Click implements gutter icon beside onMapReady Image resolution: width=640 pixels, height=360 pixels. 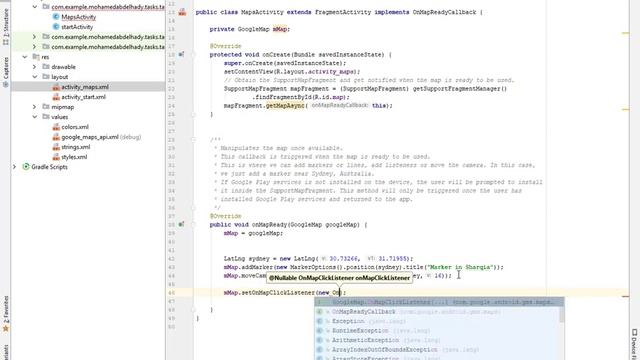point(181,224)
